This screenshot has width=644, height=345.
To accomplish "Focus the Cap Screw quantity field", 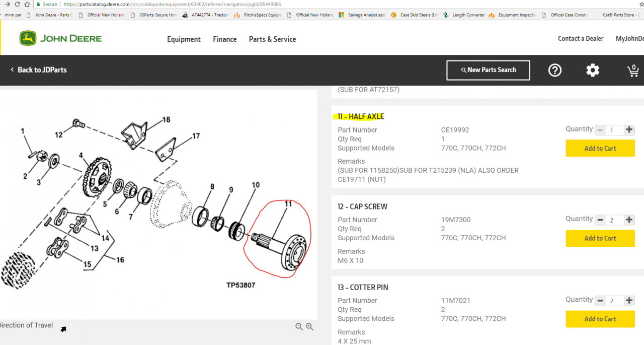I will 614,220.
